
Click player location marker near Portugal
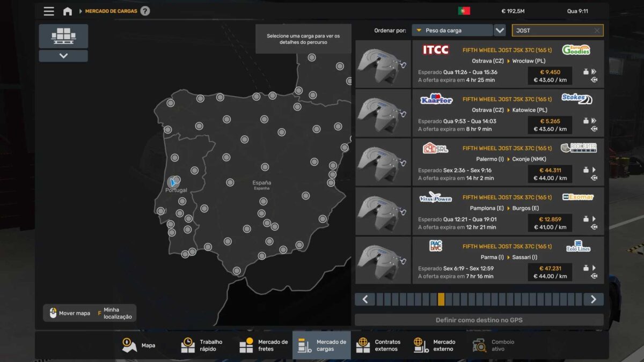tap(173, 182)
